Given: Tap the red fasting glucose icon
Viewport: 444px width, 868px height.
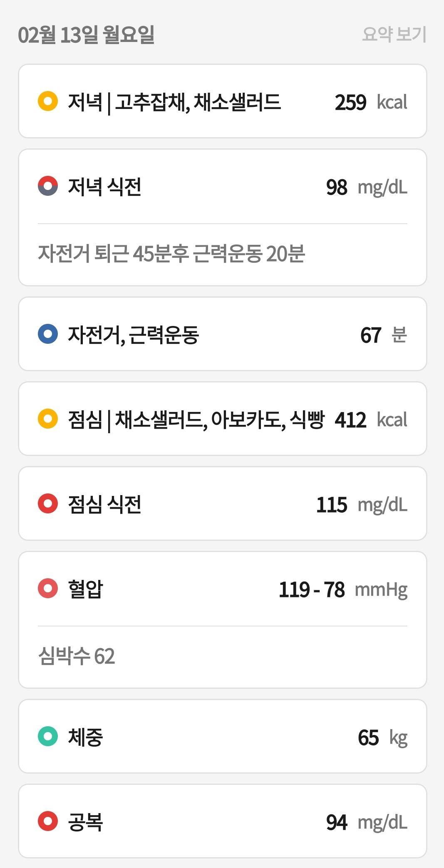Looking at the screenshot, I should coord(48,821).
